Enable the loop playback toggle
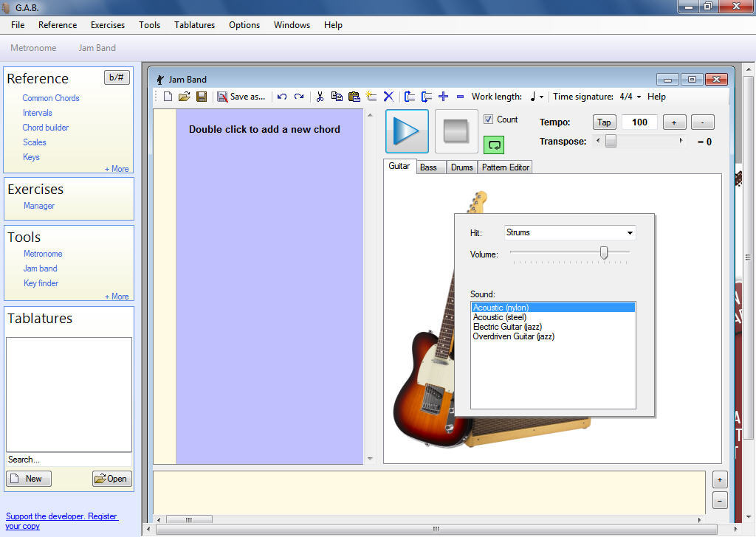 [x=493, y=145]
